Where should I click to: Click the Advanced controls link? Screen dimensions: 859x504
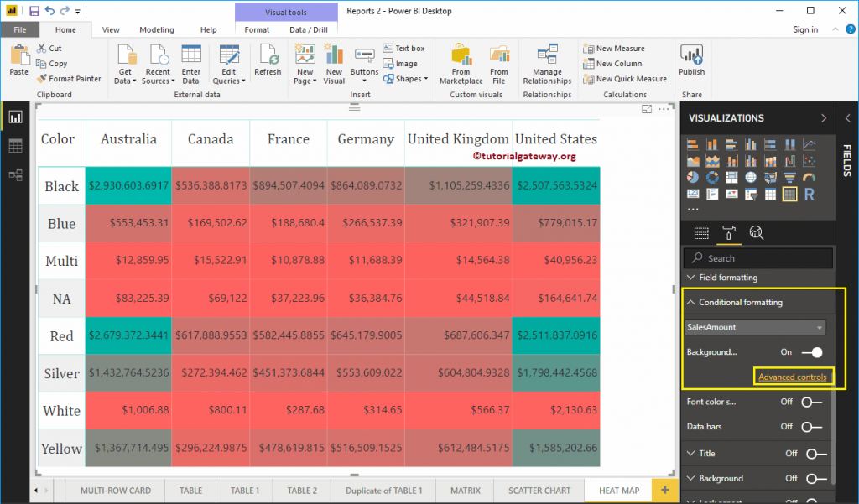[794, 377]
